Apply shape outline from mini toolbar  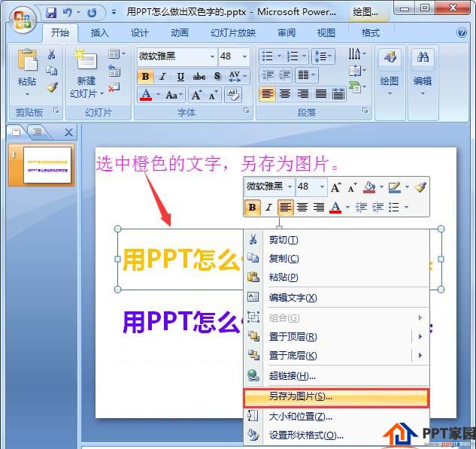tap(395, 187)
